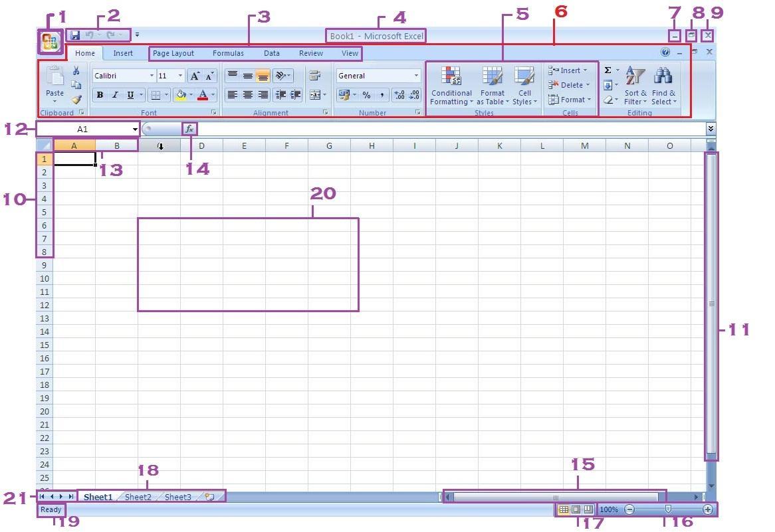The width and height of the screenshot is (775, 532).
Task: Open the 100% zoom level dialog
Action: pyautogui.click(x=609, y=509)
